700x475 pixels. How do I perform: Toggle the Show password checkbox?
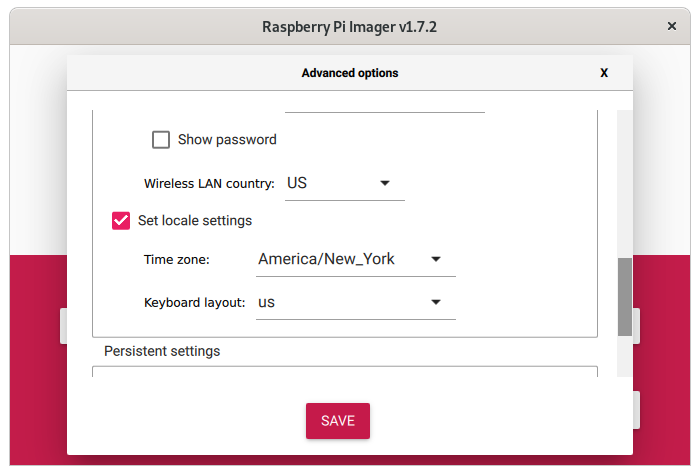[x=161, y=140]
